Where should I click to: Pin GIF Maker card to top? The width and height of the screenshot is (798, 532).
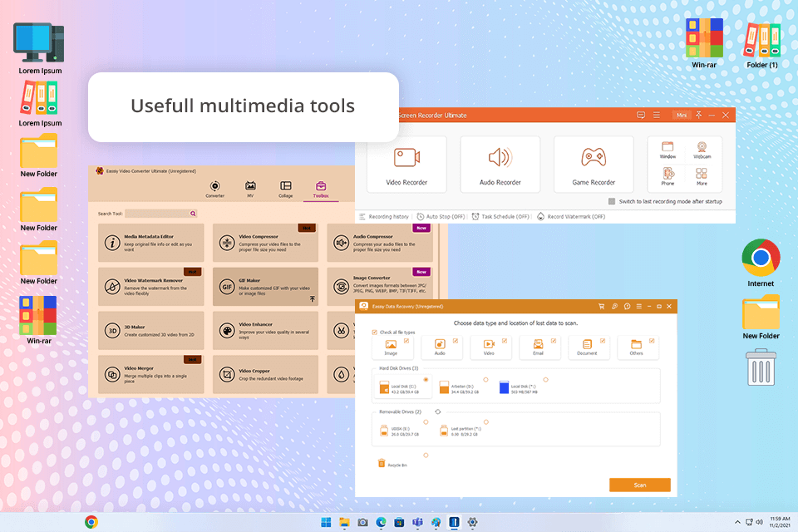coord(312,299)
